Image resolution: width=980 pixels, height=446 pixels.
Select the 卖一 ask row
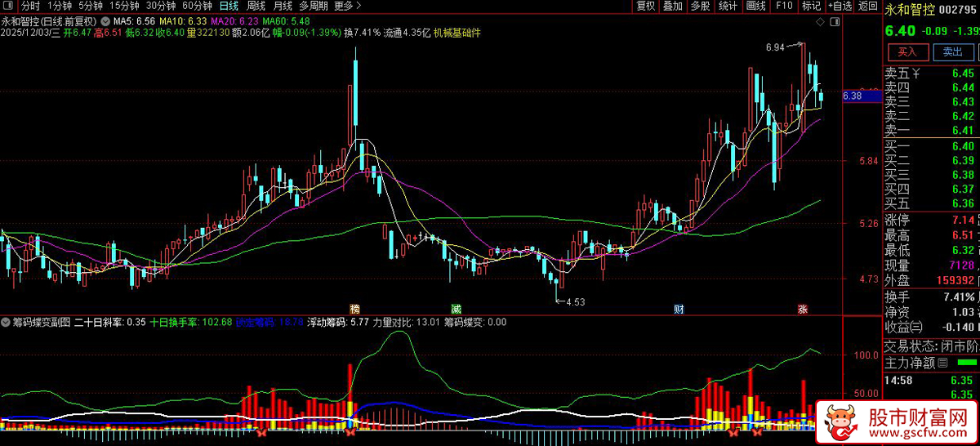point(931,131)
